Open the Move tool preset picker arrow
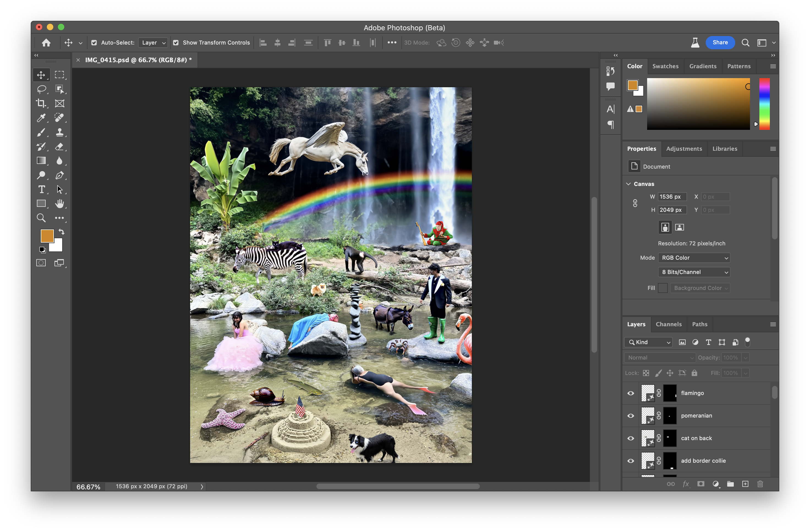 point(81,43)
